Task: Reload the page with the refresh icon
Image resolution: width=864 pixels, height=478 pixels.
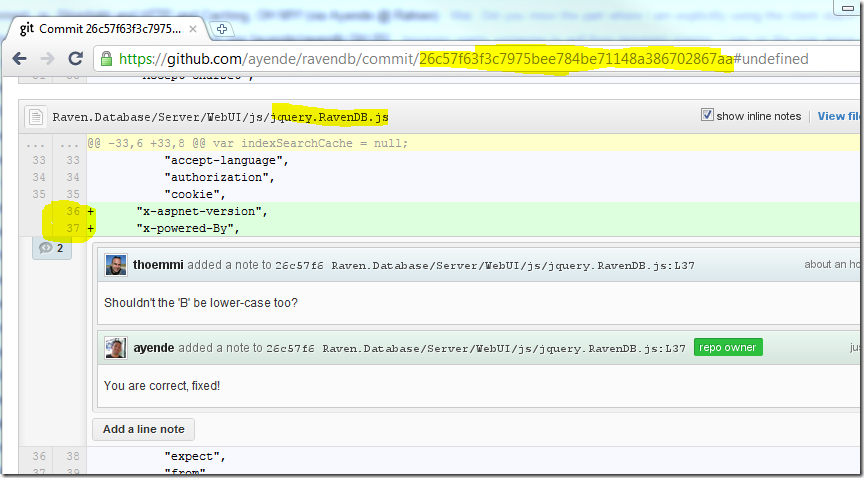Action: 75,58
